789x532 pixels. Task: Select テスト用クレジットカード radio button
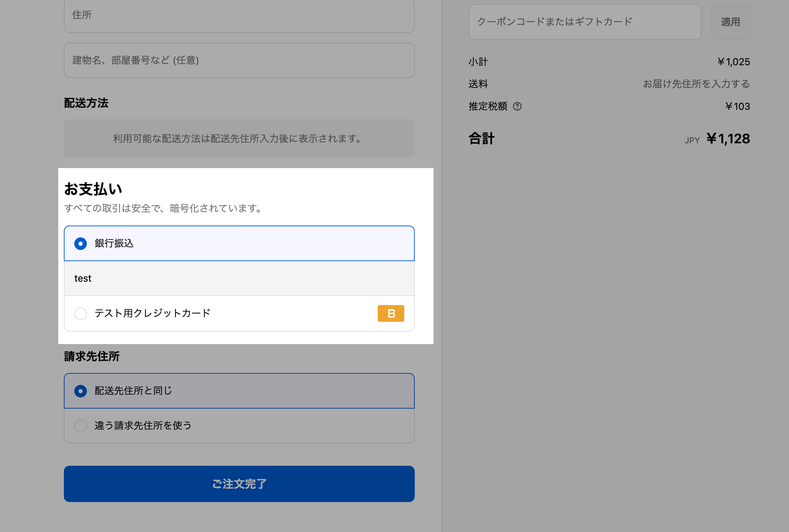point(81,313)
